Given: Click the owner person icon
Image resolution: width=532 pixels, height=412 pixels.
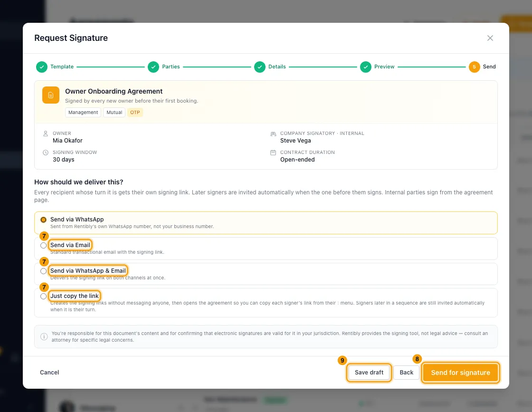Looking at the screenshot, I should point(46,134).
